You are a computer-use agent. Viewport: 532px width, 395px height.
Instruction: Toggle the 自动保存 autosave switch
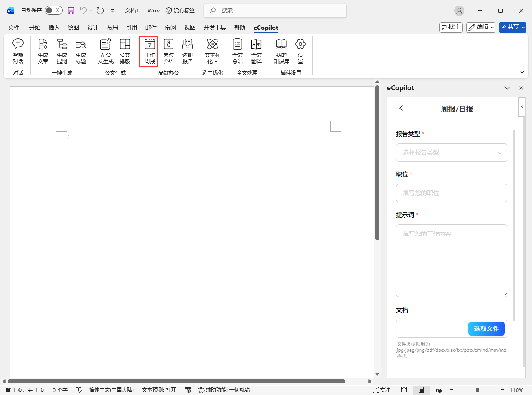(x=53, y=10)
